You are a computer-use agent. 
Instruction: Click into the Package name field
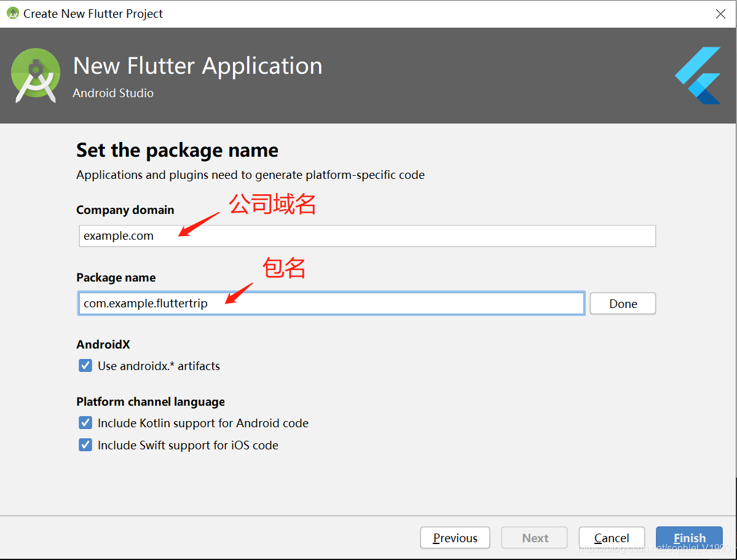tap(331, 303)
